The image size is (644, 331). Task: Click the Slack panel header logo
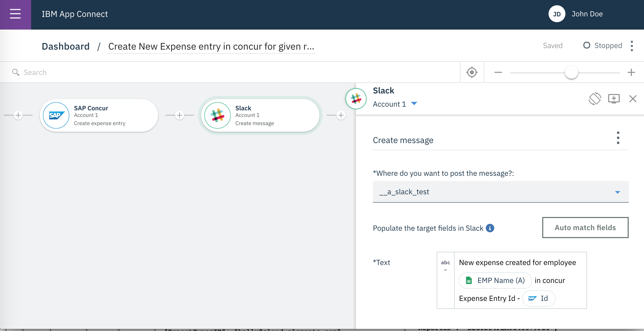(x=356, y=99)
